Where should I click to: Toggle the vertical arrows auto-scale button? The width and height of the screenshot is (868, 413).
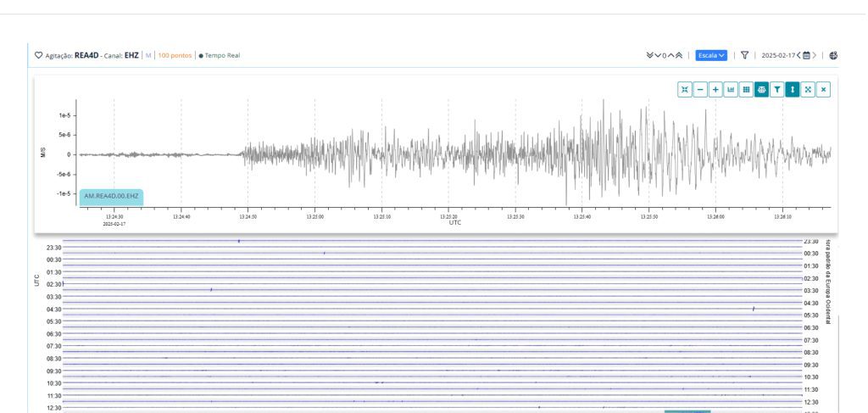pyautogui.click(x=793, y=90)
